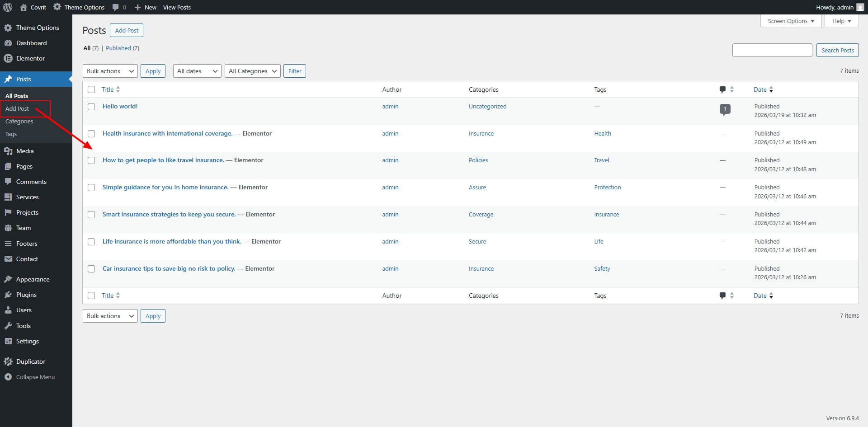Click inside the post search input field

pos(772,50)
